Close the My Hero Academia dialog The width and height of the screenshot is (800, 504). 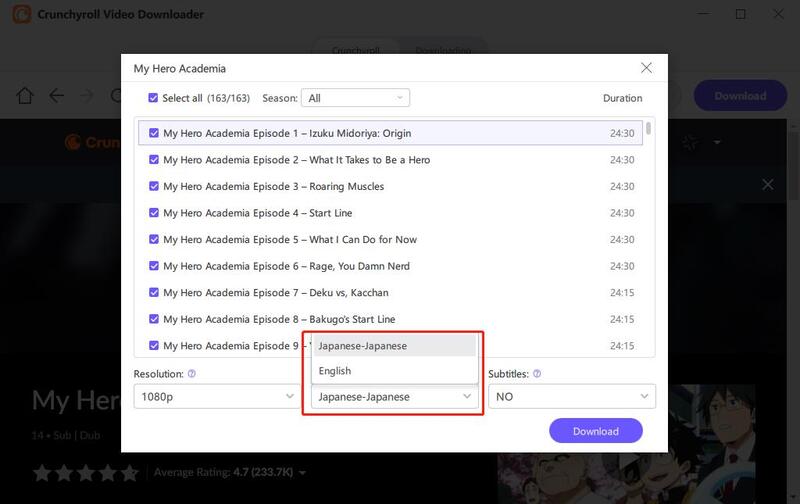(x=646, y=68)
